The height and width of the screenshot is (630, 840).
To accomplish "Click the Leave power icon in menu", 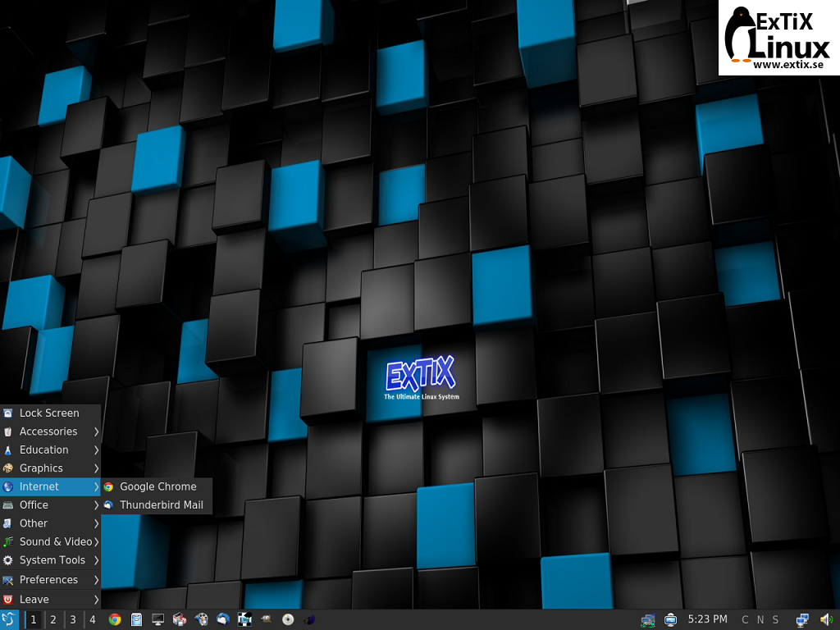I will click(8, 600).
